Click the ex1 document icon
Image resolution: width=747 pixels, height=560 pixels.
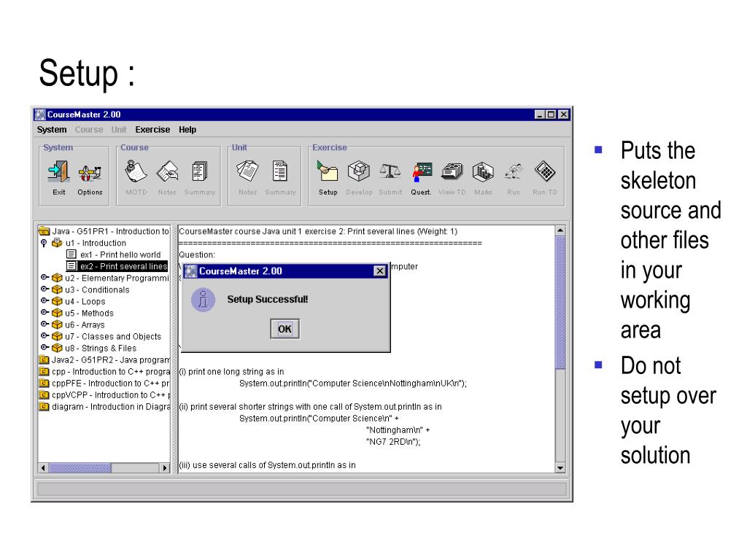[x=71, y=254]
